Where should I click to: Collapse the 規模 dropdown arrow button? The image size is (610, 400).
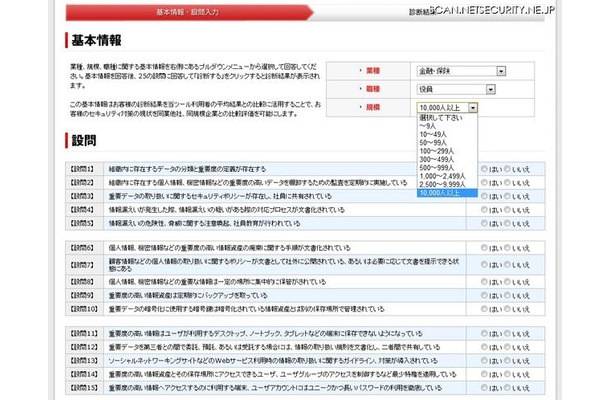[x=473, y=108]
